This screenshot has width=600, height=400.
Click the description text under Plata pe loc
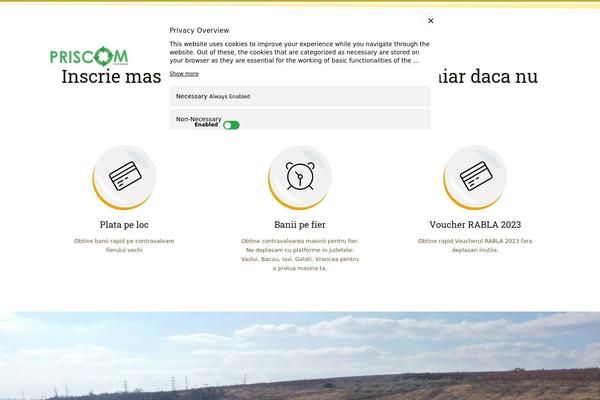pyautogui.click(x=124, y=245)
